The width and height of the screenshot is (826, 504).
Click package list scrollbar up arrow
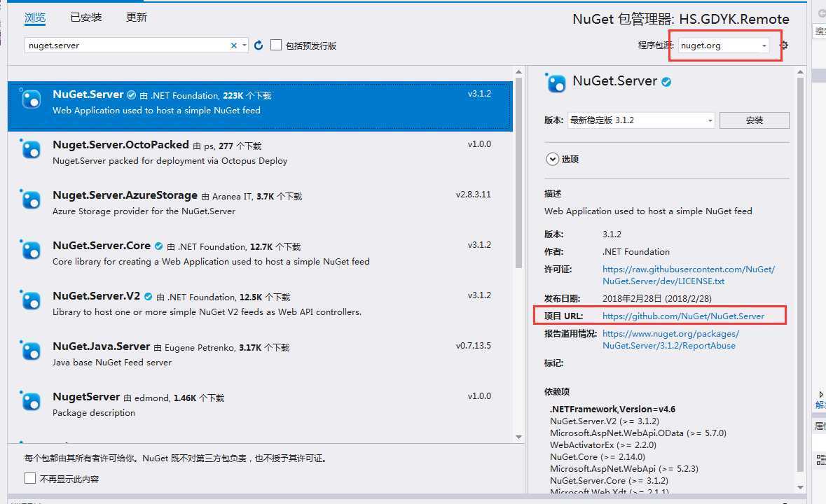519,71
